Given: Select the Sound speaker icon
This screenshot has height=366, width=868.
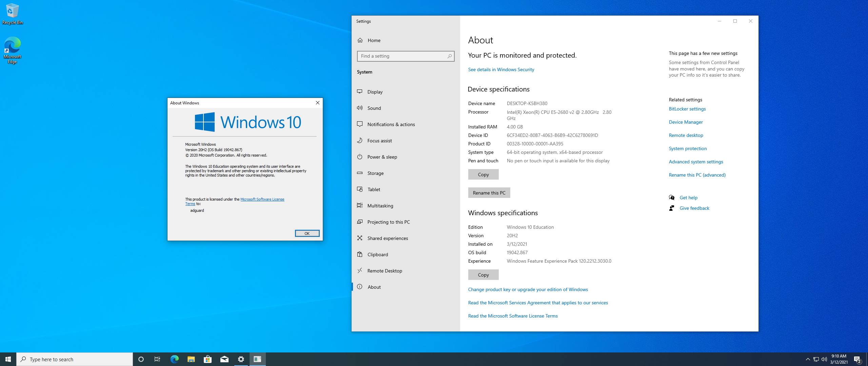Looking at the screenshot, I should tap(360, 108).
